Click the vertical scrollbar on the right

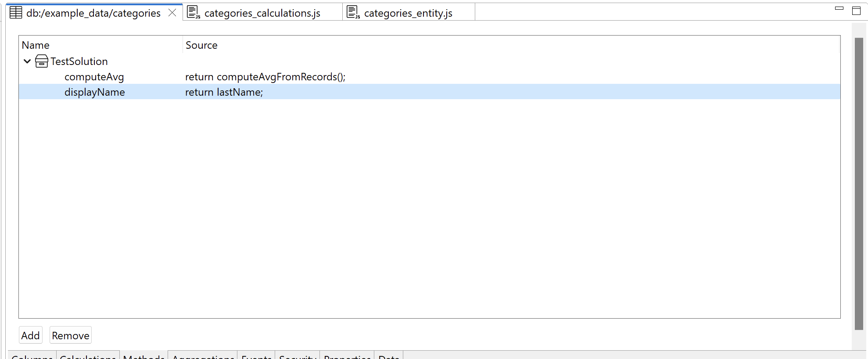click(x=859, y=183)
